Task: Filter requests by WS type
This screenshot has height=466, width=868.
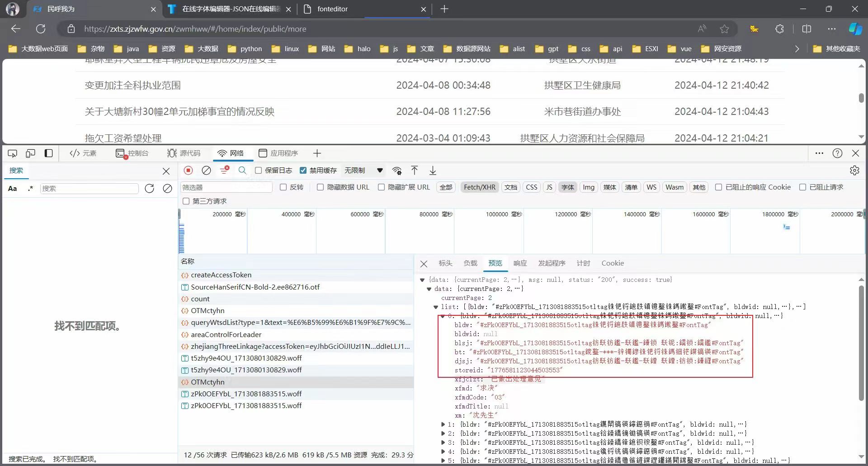Action: tap(651, 187)
